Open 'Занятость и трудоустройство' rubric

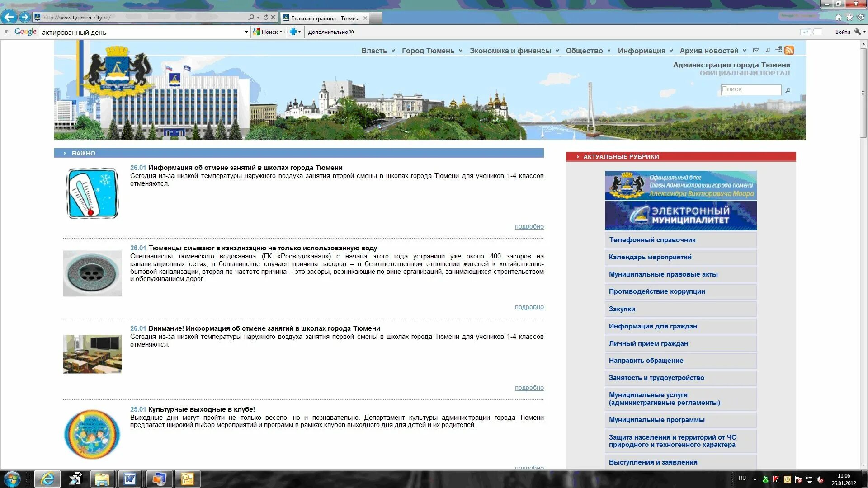[x=681, y=378]
